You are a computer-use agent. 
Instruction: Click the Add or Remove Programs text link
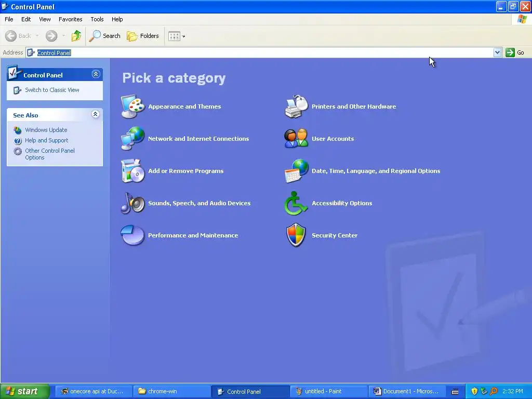(x=186, y=171)
